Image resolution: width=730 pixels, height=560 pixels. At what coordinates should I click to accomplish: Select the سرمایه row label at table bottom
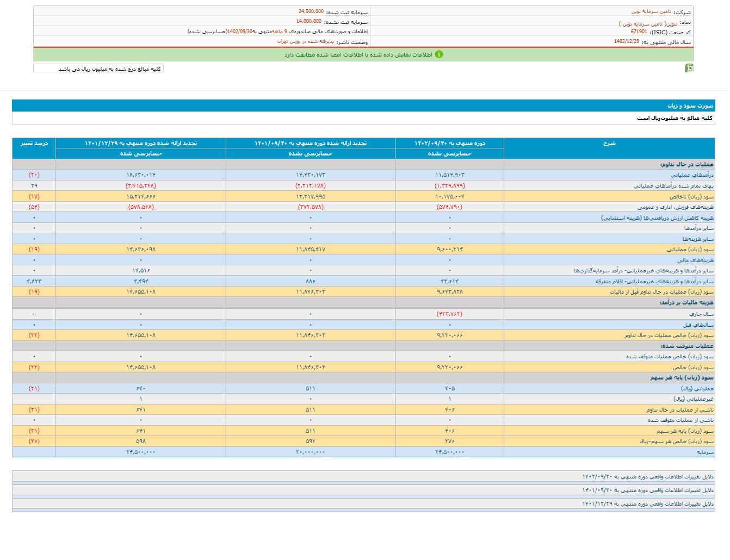tap(704, 452)
